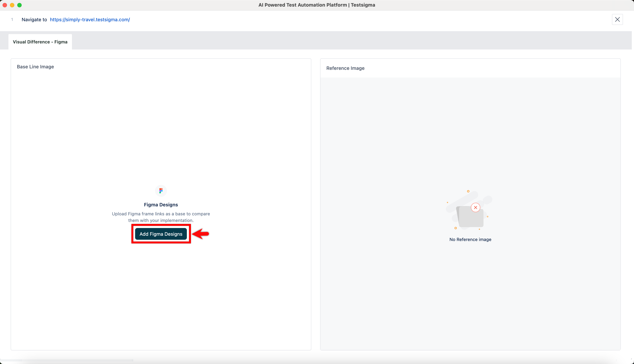634x364 pixels.
Task: Click the Base Line Image label
Action: click(x=35, y=67)
